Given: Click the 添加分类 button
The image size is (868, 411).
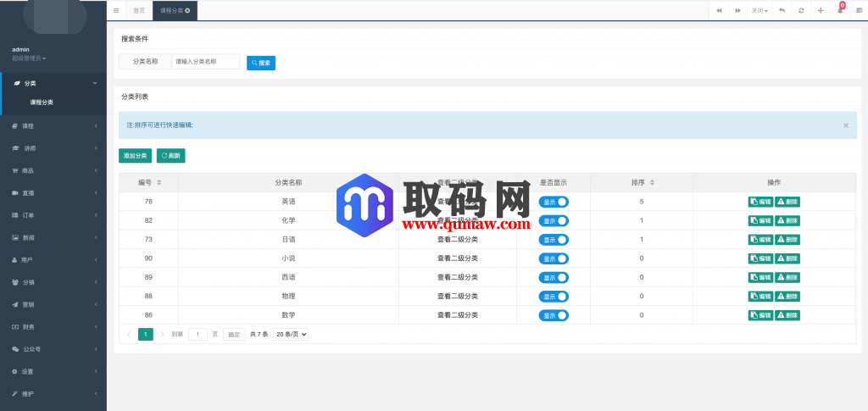Looking at the screenshot, I should (135, 156).
